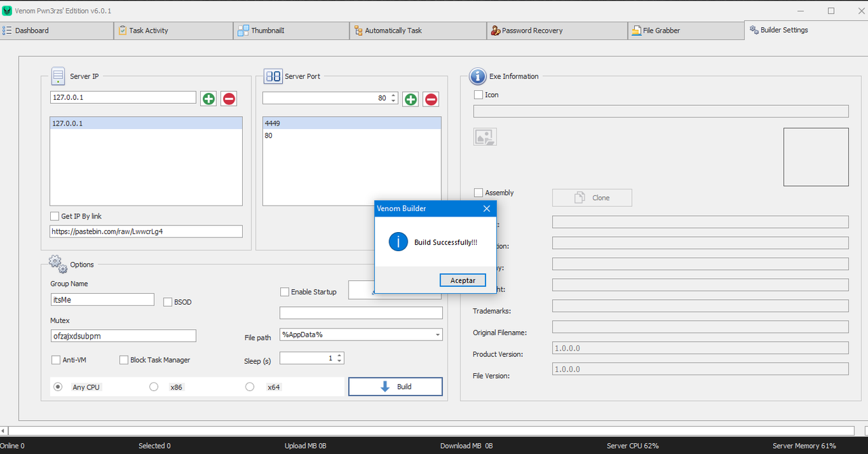
Task: Increase the Sleep (s) value with up arrow
Action: tap(339, 355)
